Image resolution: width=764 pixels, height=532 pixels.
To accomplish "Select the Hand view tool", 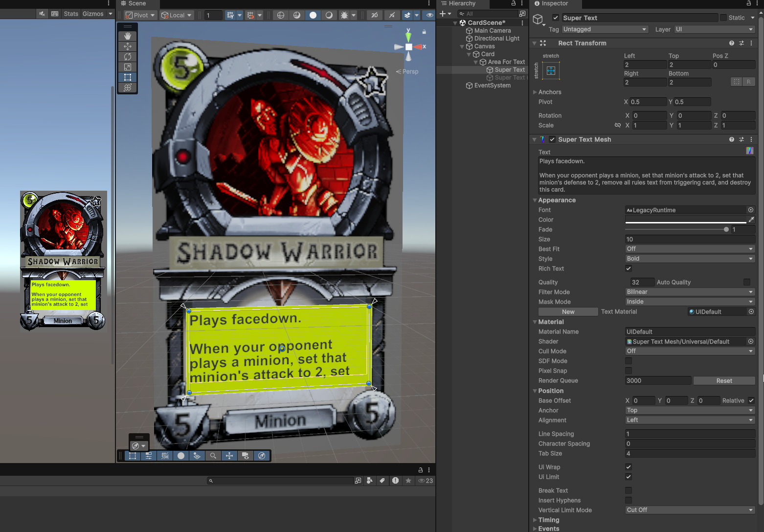I will [128, 36].
